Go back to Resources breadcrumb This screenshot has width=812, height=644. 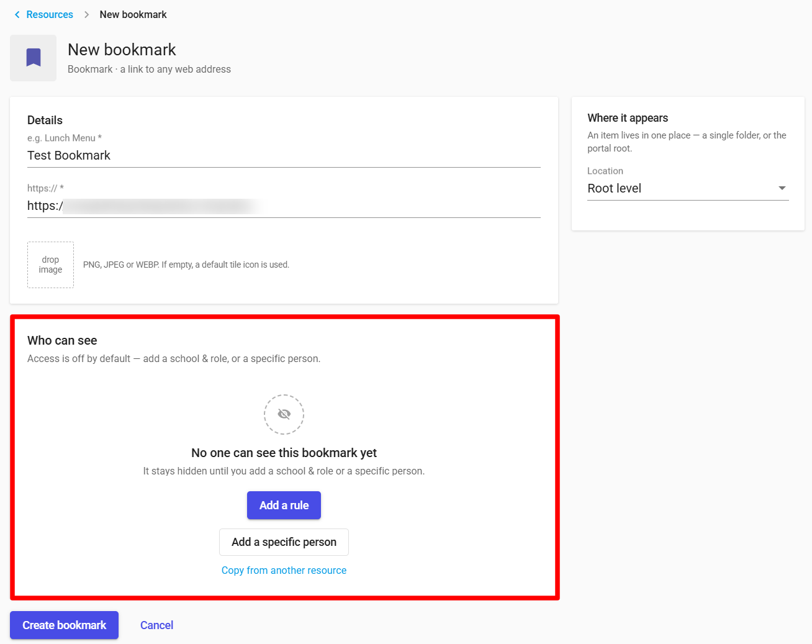[50, 14]
